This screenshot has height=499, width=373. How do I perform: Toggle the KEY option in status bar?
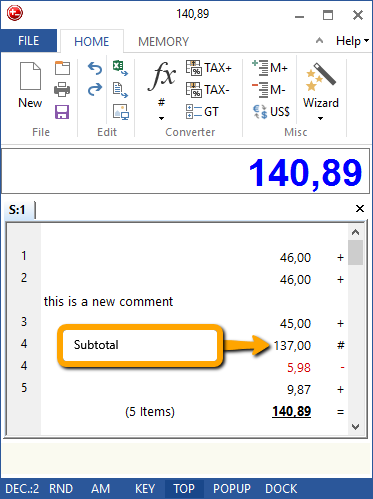[145, 489]
